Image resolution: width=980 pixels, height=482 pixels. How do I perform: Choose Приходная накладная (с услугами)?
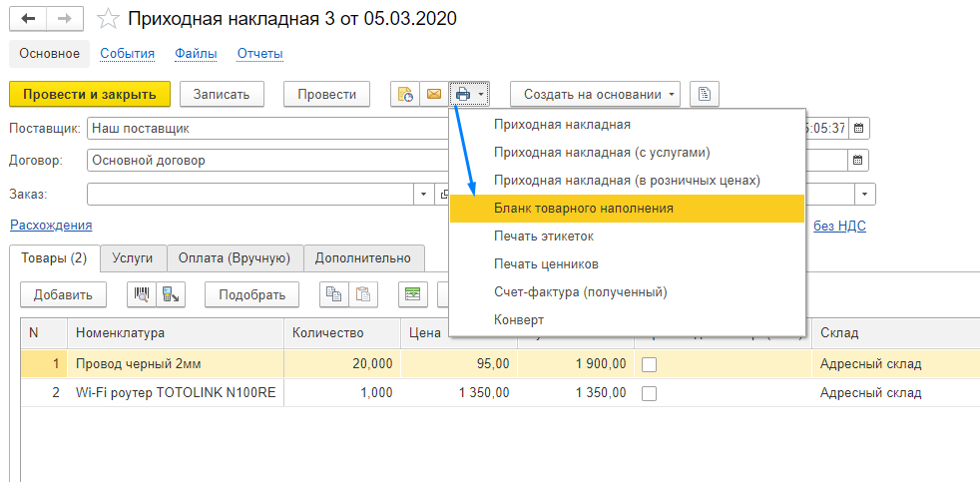[x=627, y=152]
